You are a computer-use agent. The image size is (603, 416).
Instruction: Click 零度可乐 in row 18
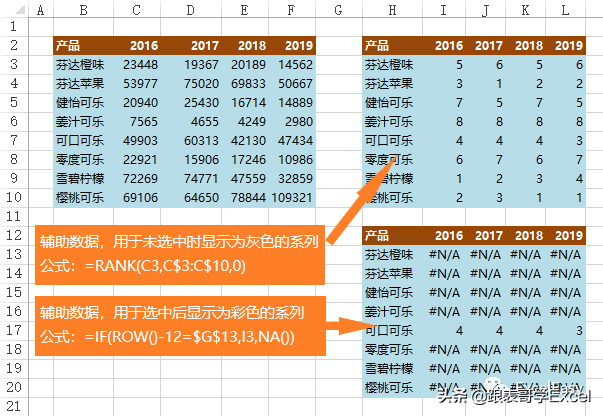tap(392, 349)
